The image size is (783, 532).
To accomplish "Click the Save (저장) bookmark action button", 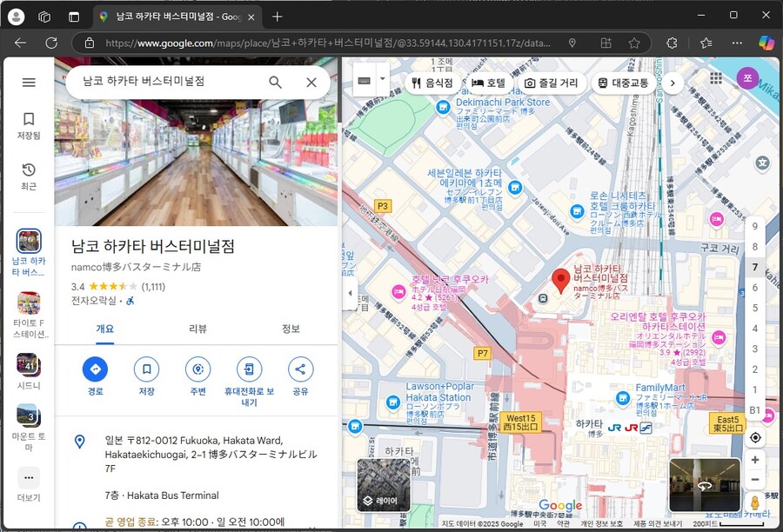I will pos(146,369).
